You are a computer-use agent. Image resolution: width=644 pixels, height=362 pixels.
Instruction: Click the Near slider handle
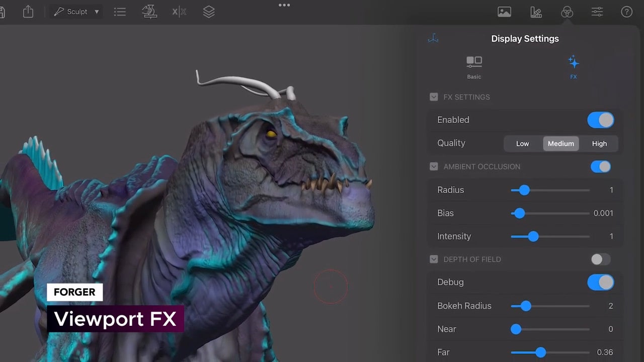[516, 329]
